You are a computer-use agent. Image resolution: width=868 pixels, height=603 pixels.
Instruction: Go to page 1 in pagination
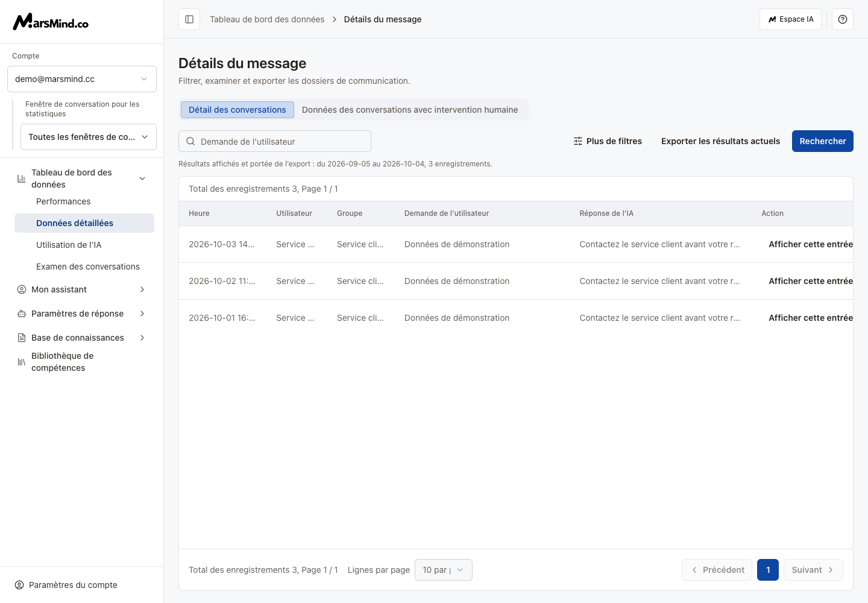[768, 570]
